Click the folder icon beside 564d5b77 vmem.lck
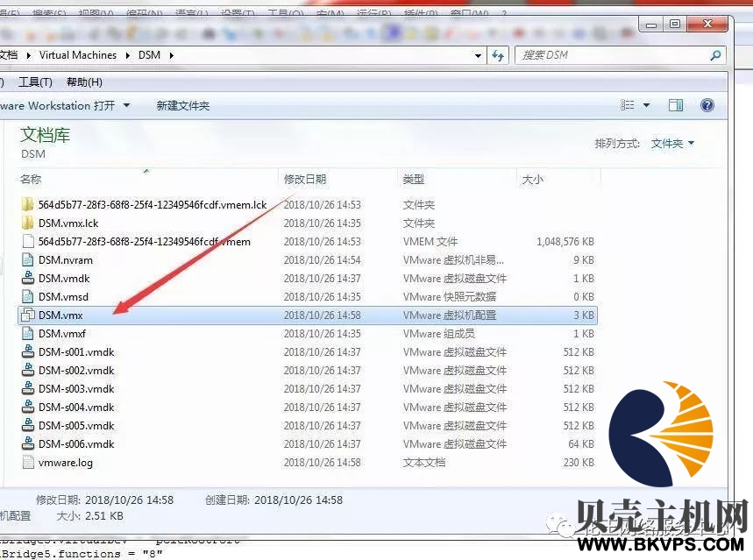The width and height of the screenshot is (753, 560). tap(28, 204)
